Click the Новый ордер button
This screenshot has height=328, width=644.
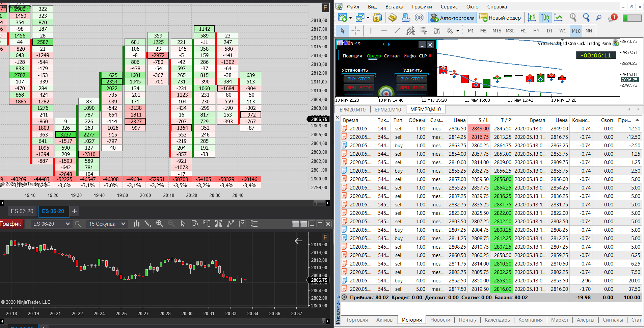(x=500, y=18)
